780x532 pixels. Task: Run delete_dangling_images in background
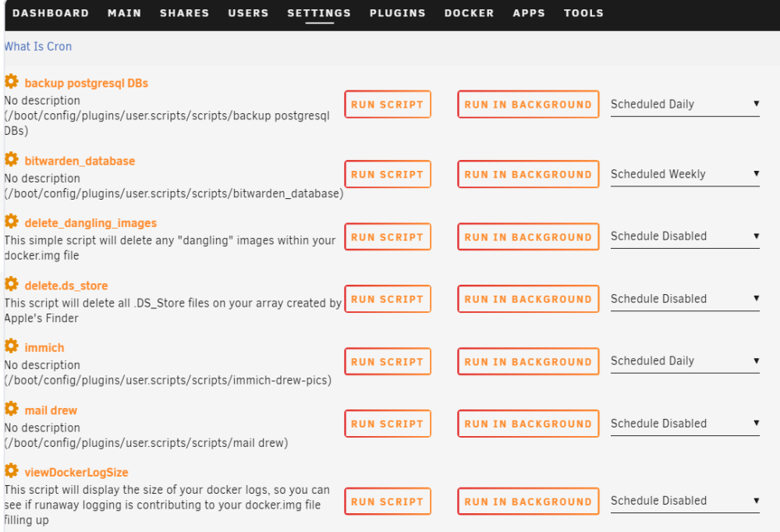528,237
